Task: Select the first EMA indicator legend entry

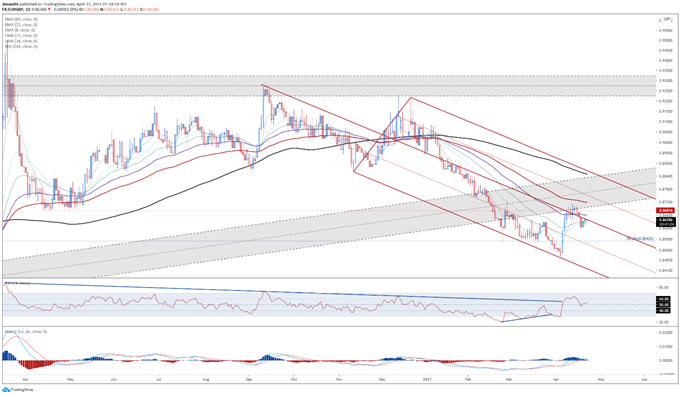Action: (x=21, y=20)
